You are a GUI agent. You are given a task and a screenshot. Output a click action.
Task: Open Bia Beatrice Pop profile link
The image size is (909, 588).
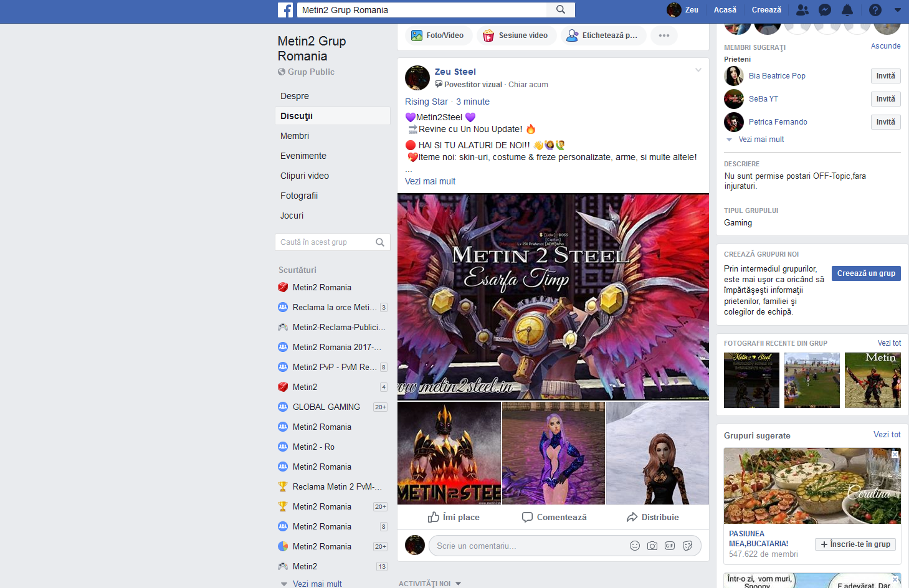point(777,76)
